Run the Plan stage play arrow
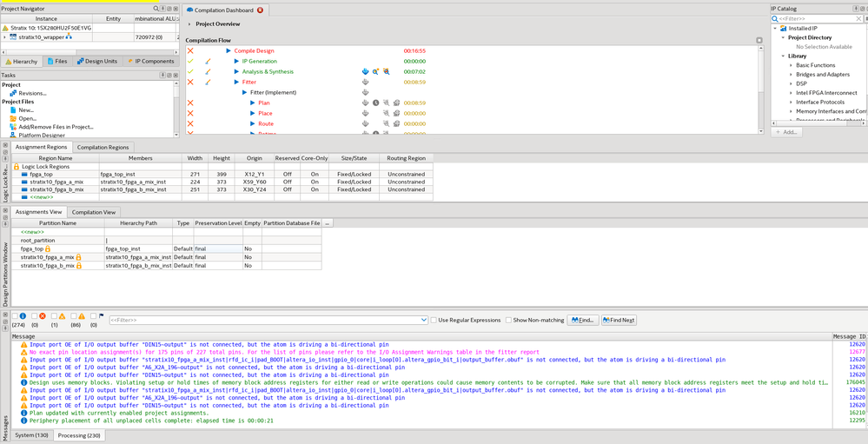 coord(253,103)
